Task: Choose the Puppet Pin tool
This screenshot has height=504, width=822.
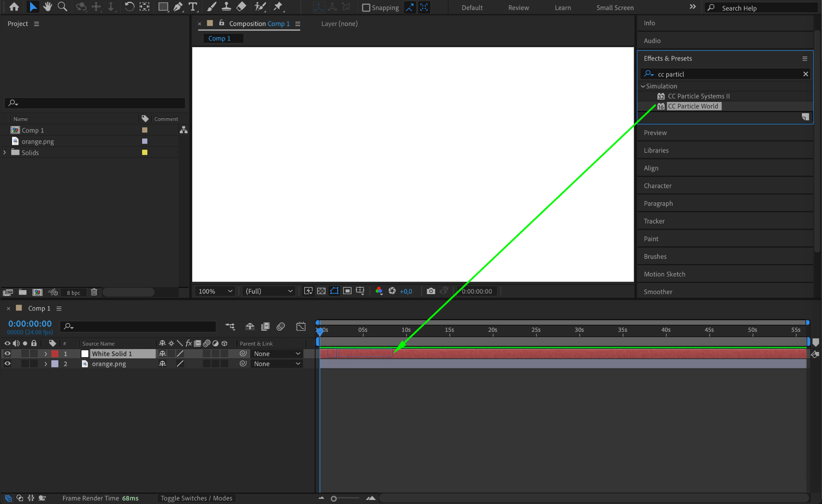Action: click(x=278, y=7)
